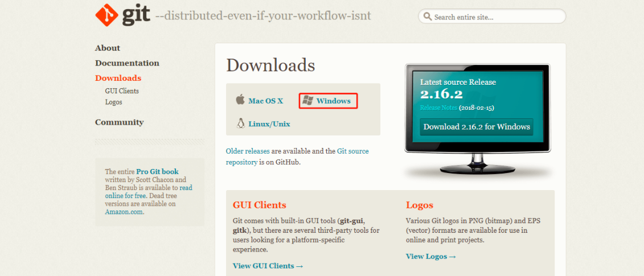Click the Windows flag icon
644x276 pixels.
[307, 100]
